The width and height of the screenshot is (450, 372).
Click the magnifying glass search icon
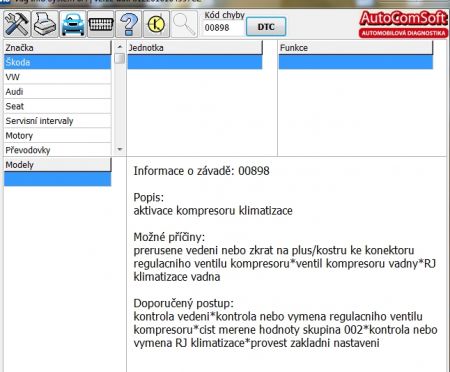(184, 24)
